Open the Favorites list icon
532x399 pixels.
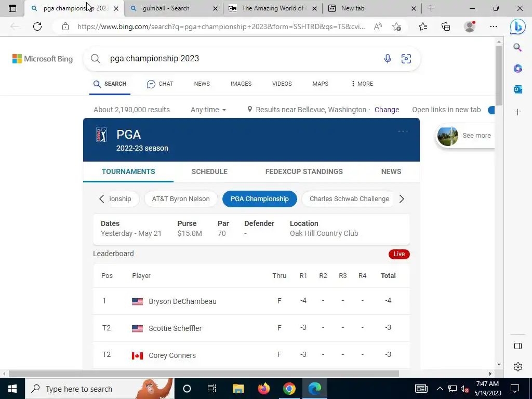tap(423, 26)
